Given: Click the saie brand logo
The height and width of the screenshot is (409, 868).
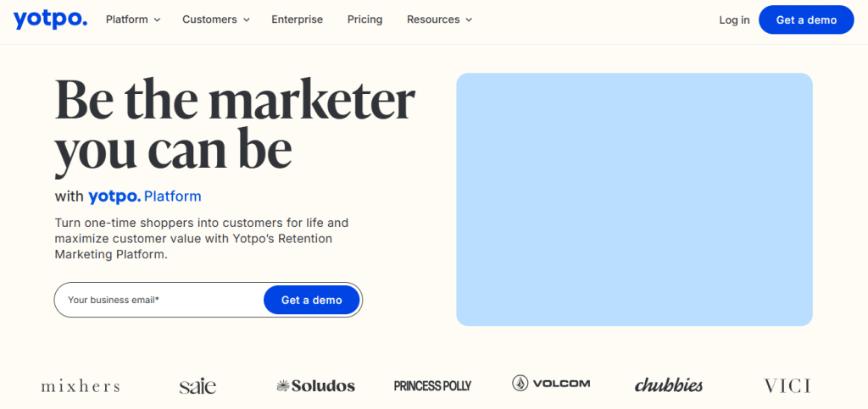Looking at the screenshot, I should point(198,386).
